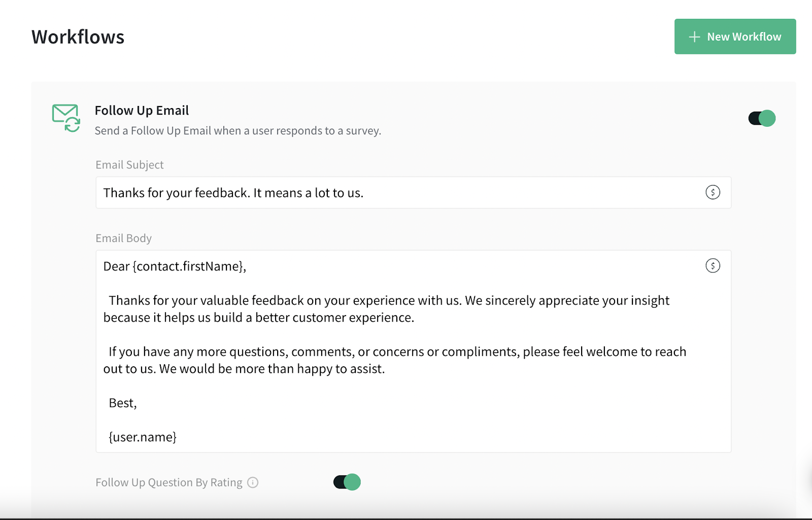
Task: Disable the Follow Up Email workflow toggle
Action: pyautogui.click(x=762, y=118)
